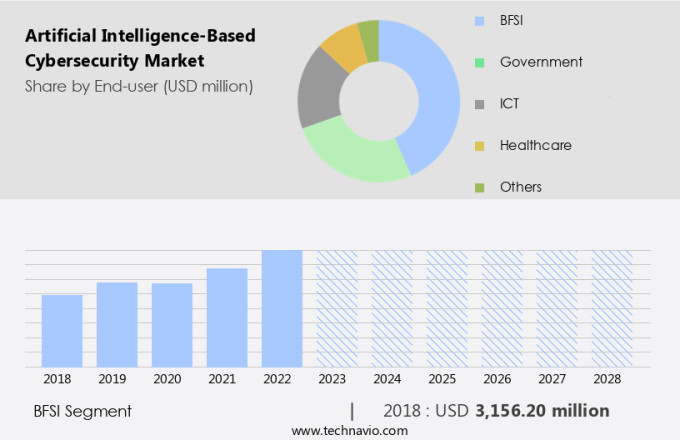Click the ICT gray legend swatch

click(479, 103)
